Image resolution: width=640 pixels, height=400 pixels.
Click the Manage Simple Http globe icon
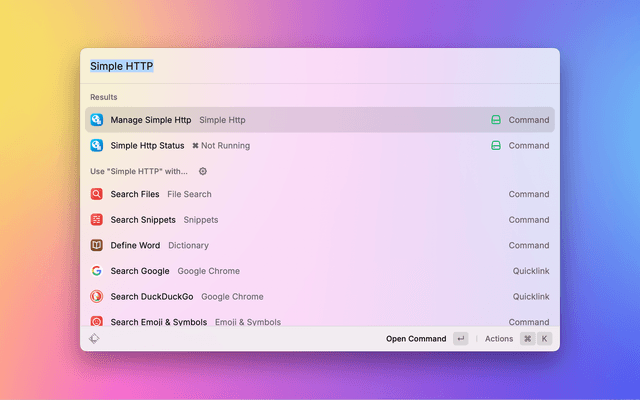click(x=97, y=120)
